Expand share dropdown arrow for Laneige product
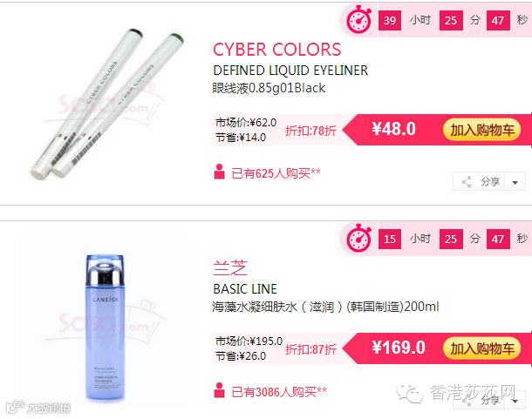The height and width of the screenshot is (419, 532). [515, 401]
